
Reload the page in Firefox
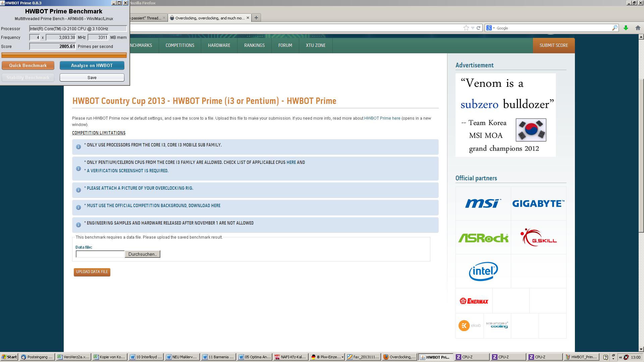[479, 28]
